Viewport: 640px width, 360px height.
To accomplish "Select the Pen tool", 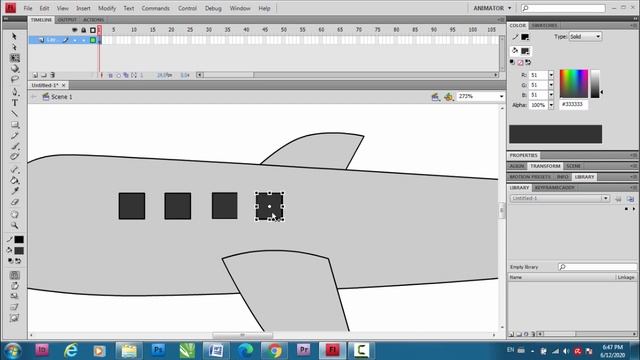I will click(15, 92).
